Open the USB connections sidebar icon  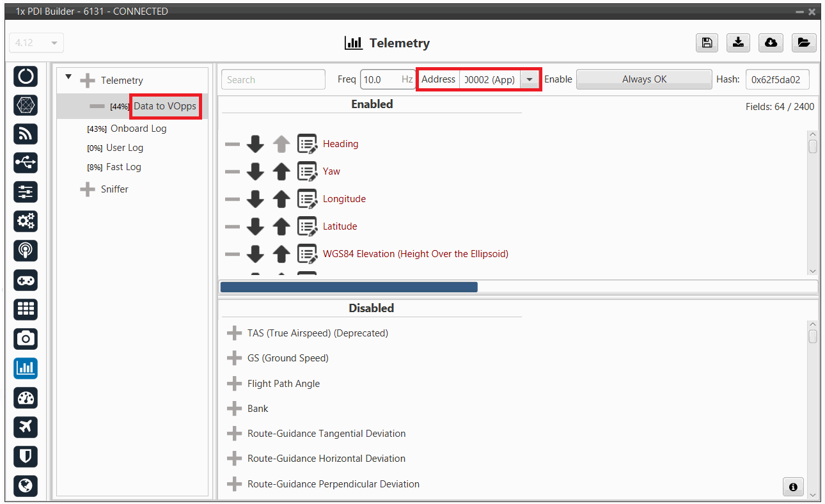(x=26, y=162)
